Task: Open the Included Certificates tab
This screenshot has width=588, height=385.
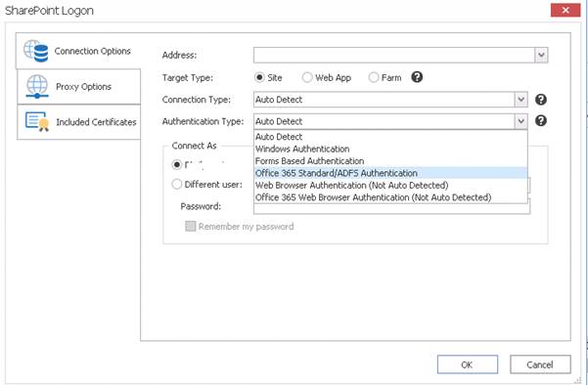Action: click(78, 122)
